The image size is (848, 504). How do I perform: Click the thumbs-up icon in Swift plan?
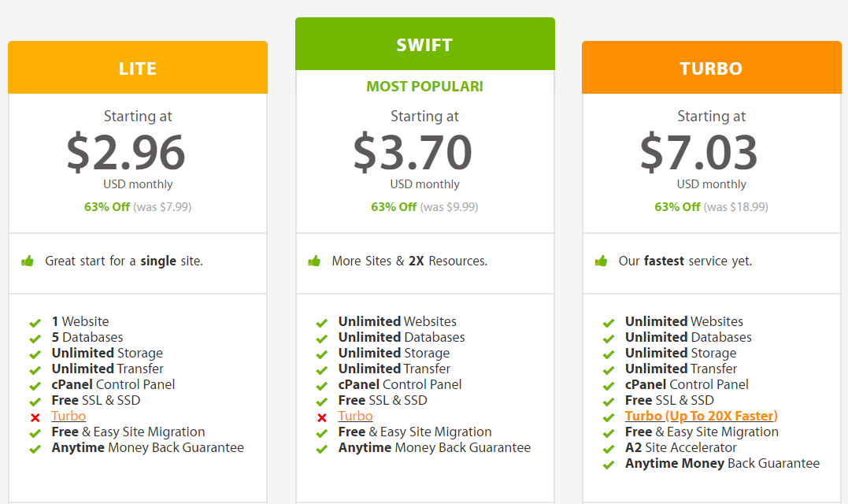tap(314, 261)
